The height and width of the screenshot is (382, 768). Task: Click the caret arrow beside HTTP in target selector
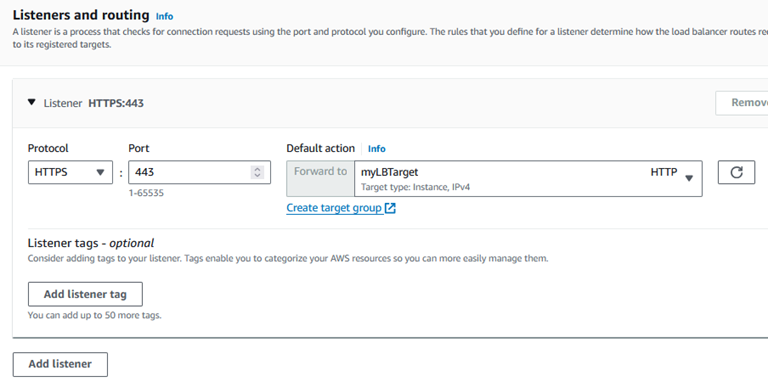click(689, 178)
